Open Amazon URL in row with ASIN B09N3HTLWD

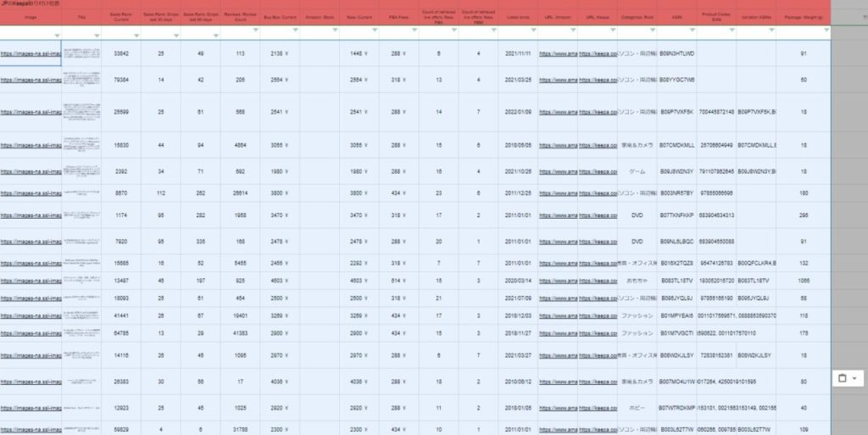(558, 53)
